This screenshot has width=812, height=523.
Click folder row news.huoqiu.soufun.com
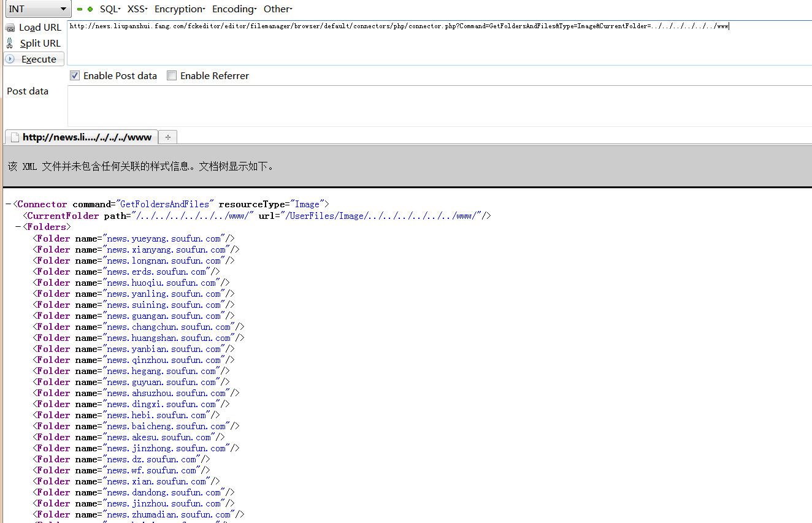click(131, 283)
